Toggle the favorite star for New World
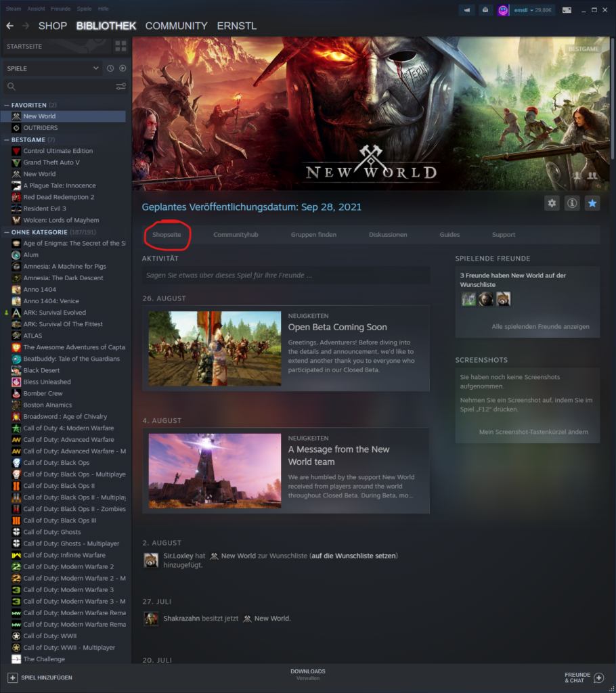Screen dimensions: 616x693 tap(592, 203)
